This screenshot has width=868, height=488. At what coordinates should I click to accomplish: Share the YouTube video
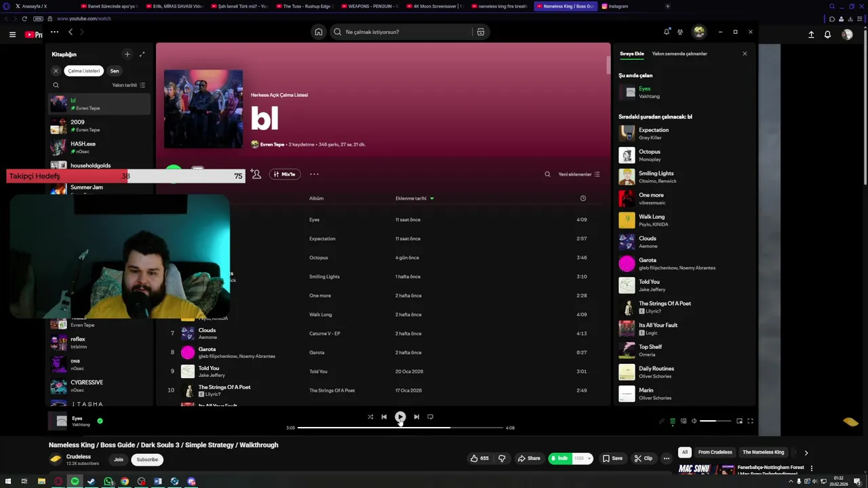(529, 458)
